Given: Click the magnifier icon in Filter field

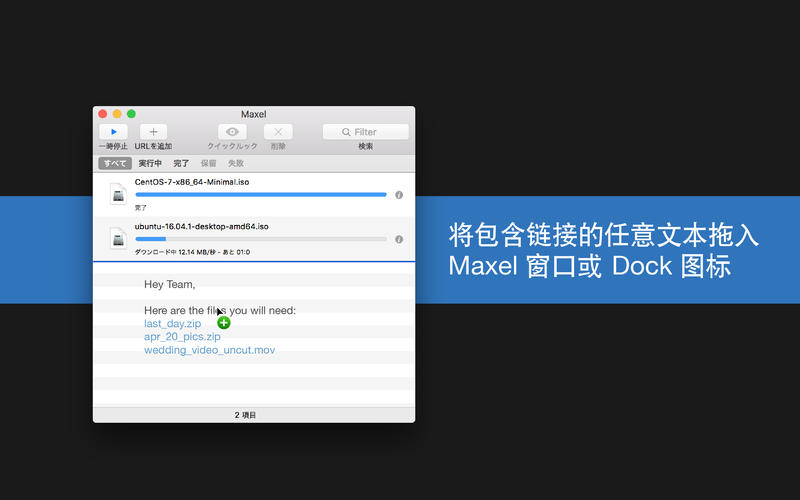Looking at the screenshot, I should 346,132.
